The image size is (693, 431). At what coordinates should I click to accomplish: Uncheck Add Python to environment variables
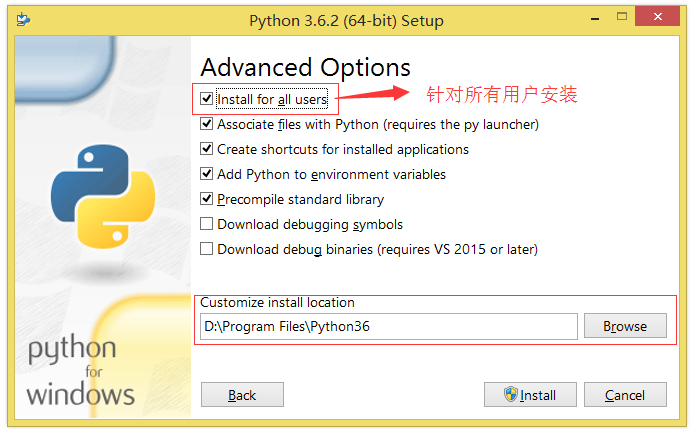[x=207, y=174]
